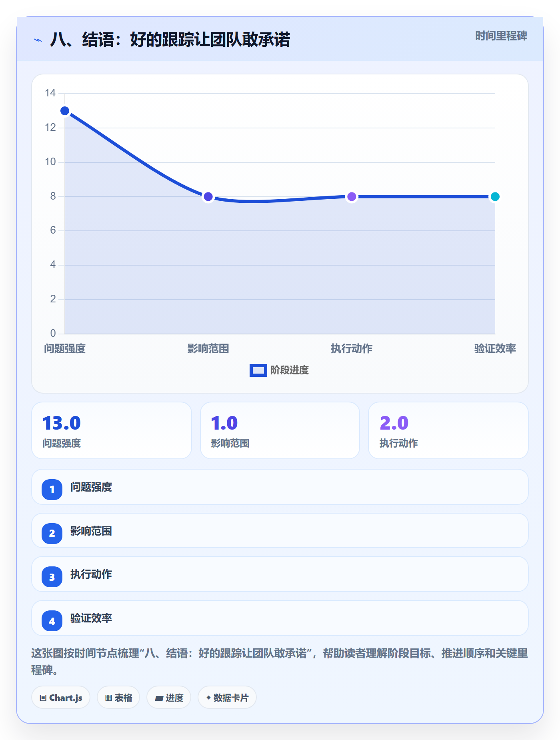560x740 pixels.
Task: Click the 数据卡片 tag label
Action: [x=231, y=698]
